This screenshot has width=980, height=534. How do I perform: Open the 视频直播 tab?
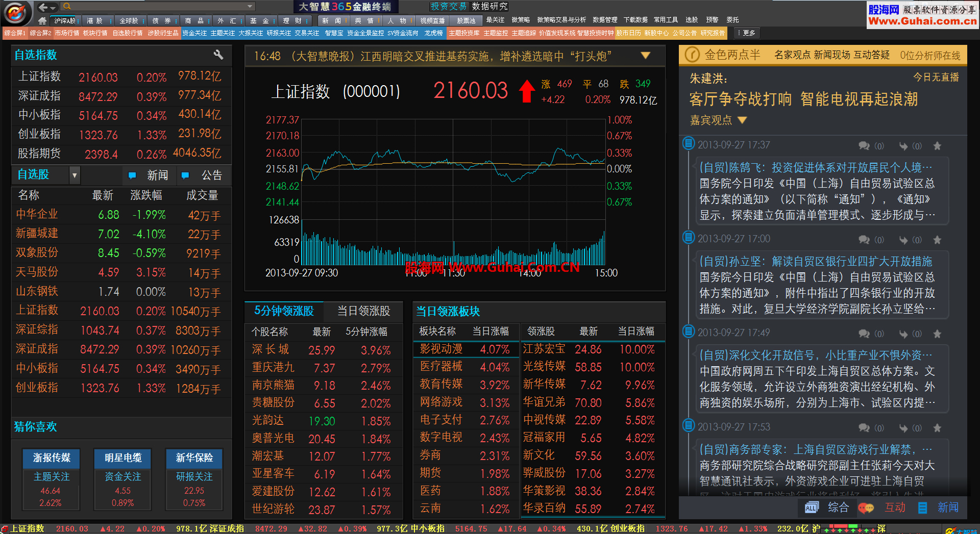click(x=432, y=21)
